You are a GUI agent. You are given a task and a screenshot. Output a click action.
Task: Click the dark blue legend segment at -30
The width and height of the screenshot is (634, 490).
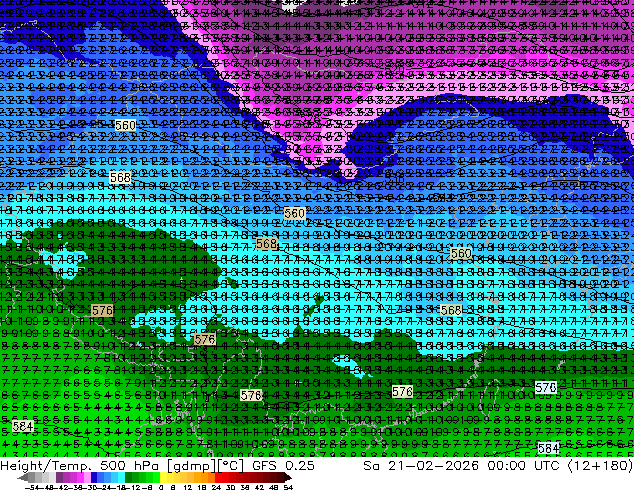94,477
